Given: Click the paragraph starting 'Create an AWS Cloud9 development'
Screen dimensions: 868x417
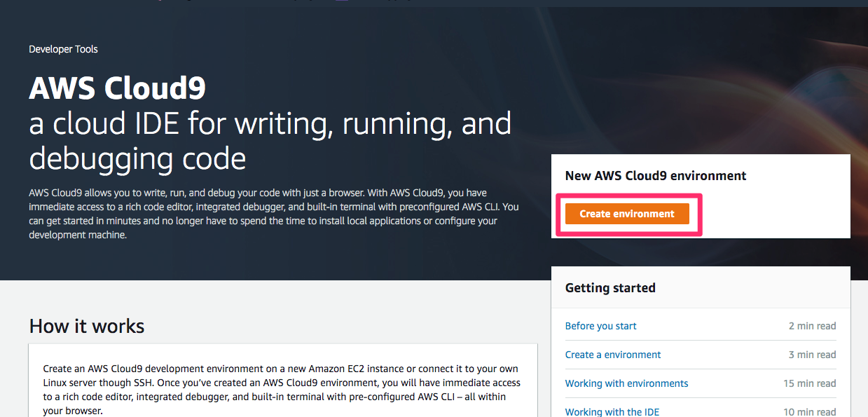Looking at the screenshot, I should coord(282,390).
